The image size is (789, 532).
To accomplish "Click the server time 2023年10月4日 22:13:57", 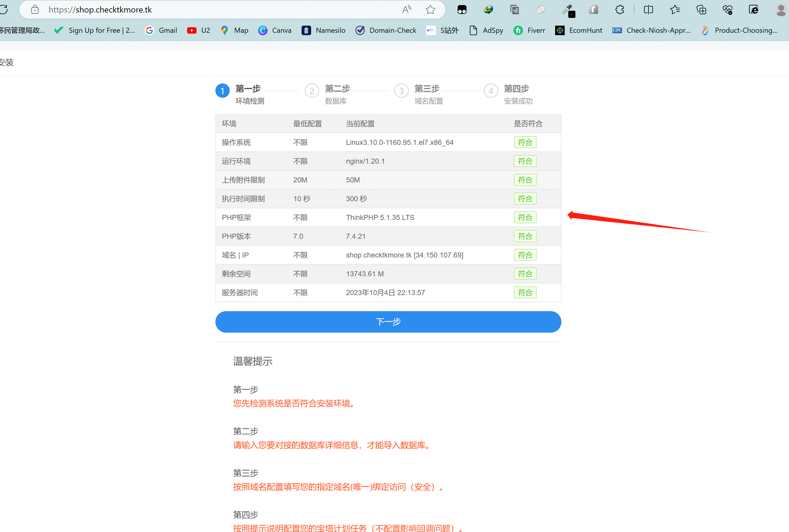I will [385, 292].
